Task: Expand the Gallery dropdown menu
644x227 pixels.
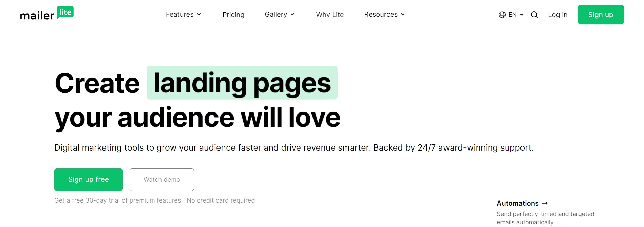Action: pyautogui.click(x=280, y=14)
